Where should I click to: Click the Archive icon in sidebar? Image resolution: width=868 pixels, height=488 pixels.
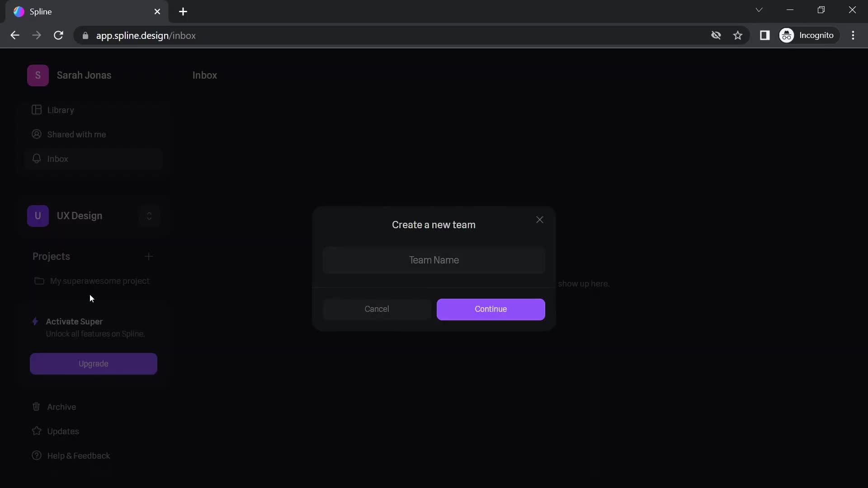[36, 407]
